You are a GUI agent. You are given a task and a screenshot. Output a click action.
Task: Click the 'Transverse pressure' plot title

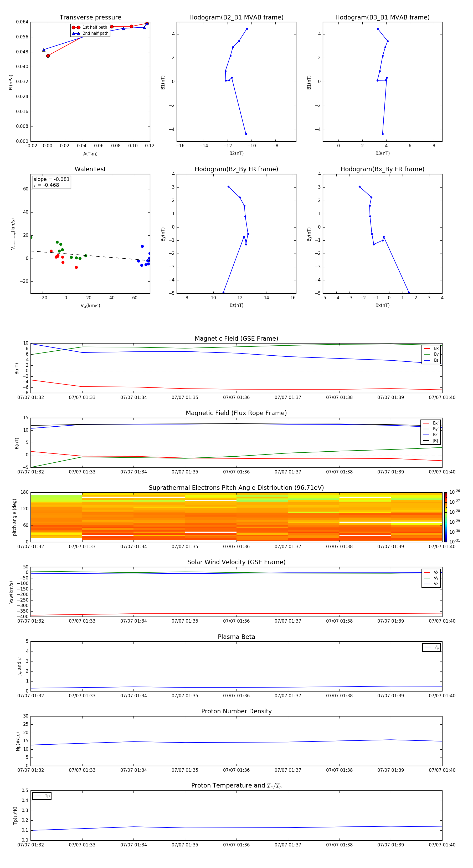(90, 18)
